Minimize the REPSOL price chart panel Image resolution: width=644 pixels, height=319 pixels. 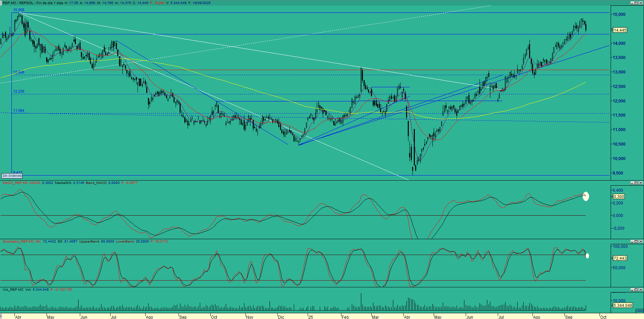point(632,3)
